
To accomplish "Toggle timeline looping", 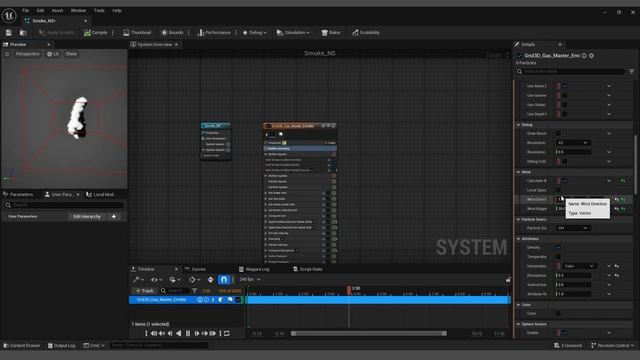I will coord(227,333).
